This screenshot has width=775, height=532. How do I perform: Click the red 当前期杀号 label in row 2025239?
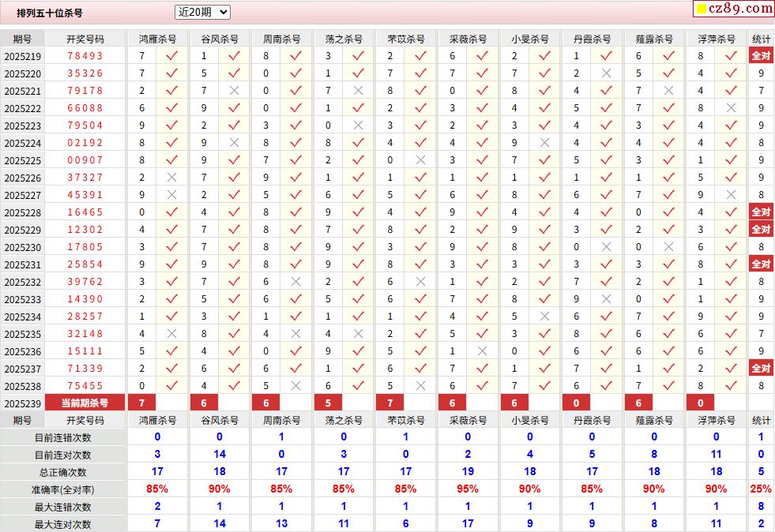pyautogui.click(x=85, y=403)
